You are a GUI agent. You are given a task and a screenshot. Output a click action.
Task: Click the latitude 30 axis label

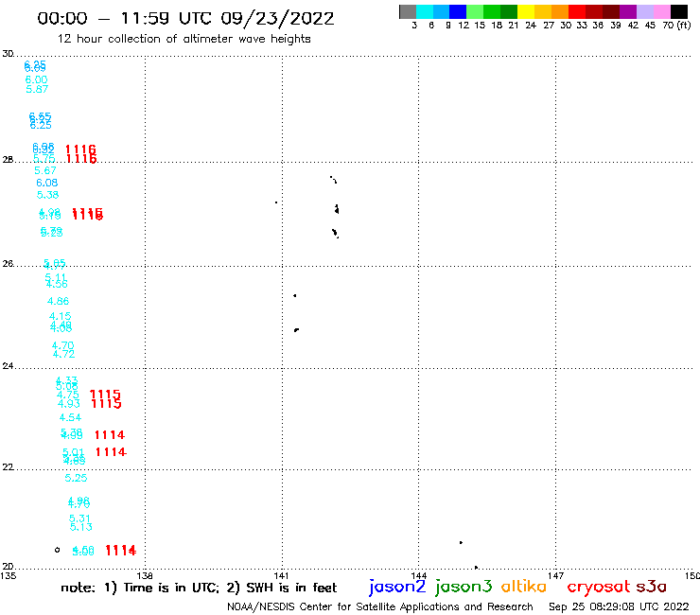point(8,54)
